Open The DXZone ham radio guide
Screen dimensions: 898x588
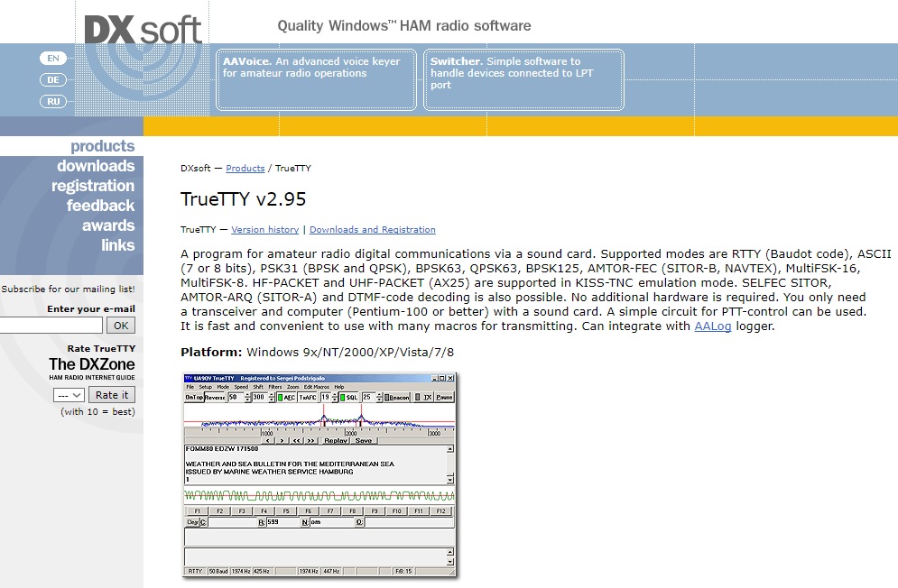click(91, 369)
